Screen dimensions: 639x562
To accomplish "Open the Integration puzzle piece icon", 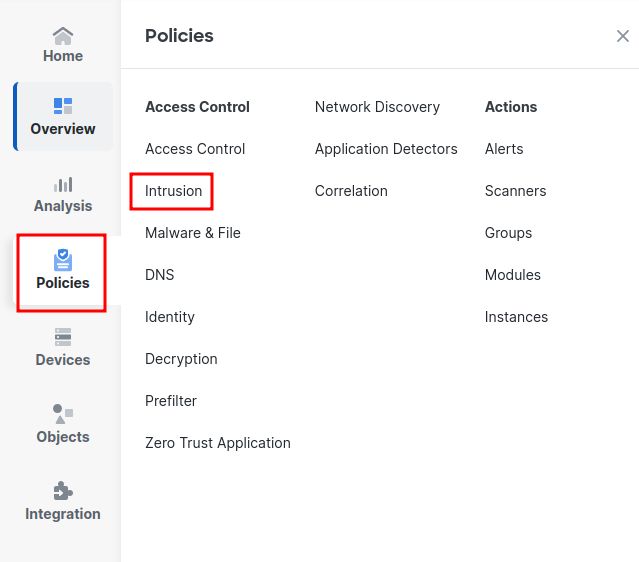I will click(63, 491).
